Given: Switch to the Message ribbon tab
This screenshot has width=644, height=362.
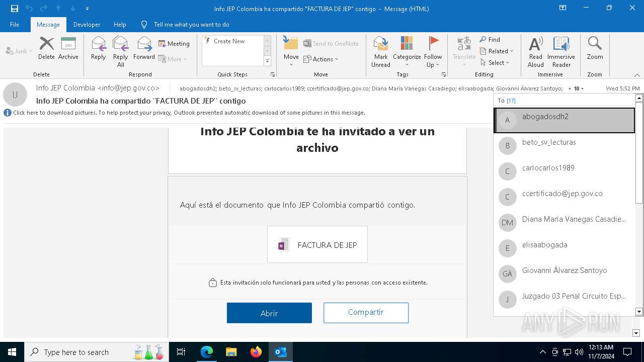Looking at the screenshot, I should [48, 25].
